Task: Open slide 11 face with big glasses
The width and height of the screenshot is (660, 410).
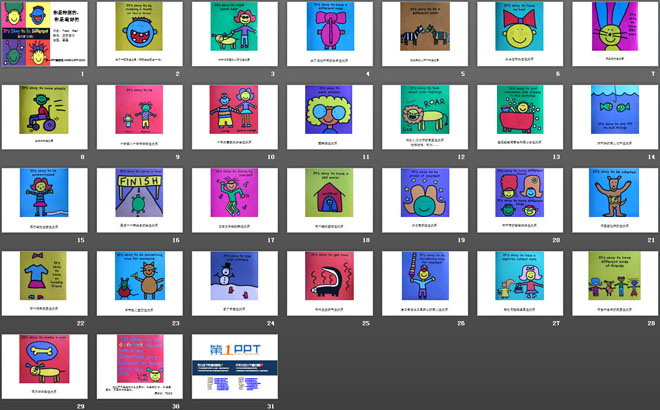Action: click(x=330, y=117)
